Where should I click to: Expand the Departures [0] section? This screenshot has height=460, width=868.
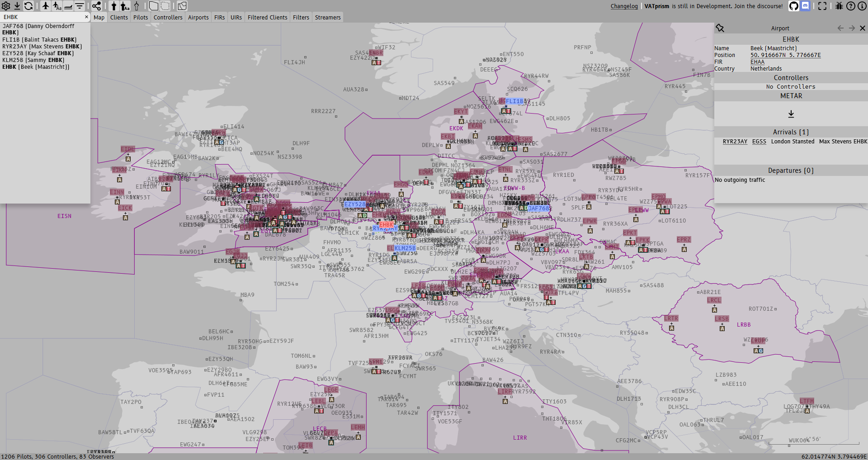(x=791, y=171)
